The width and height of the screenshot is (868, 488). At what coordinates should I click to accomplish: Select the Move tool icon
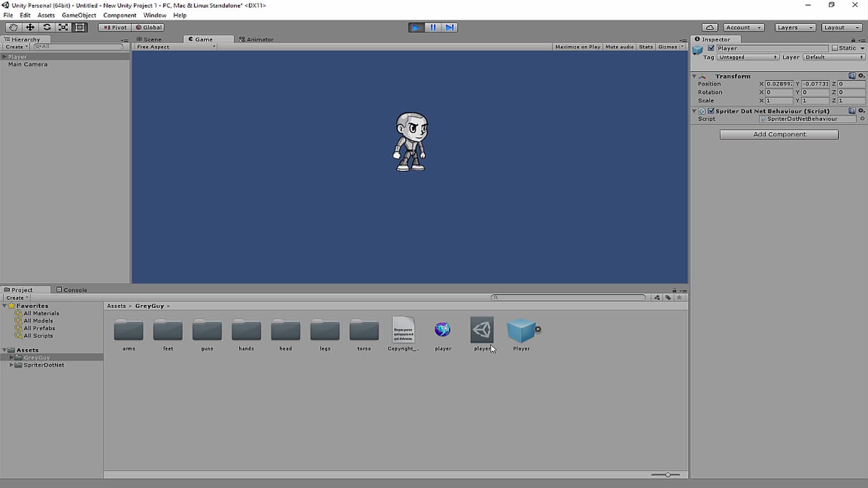[x=30, y=27]
